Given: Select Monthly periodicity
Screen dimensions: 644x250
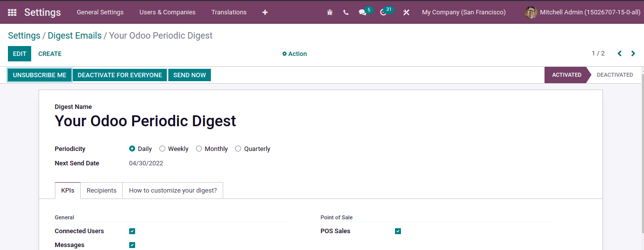Looking at the screenshot, I should [199, 149].
